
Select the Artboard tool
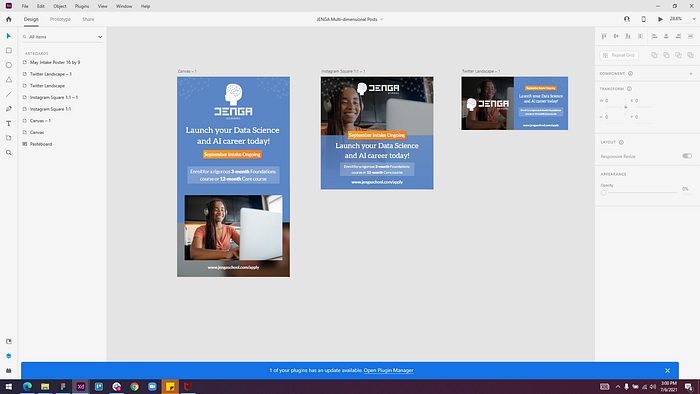point(8,138)
